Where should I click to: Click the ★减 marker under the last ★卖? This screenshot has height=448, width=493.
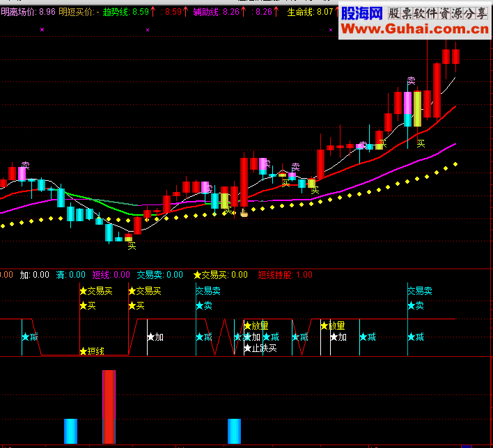(416, 337)
